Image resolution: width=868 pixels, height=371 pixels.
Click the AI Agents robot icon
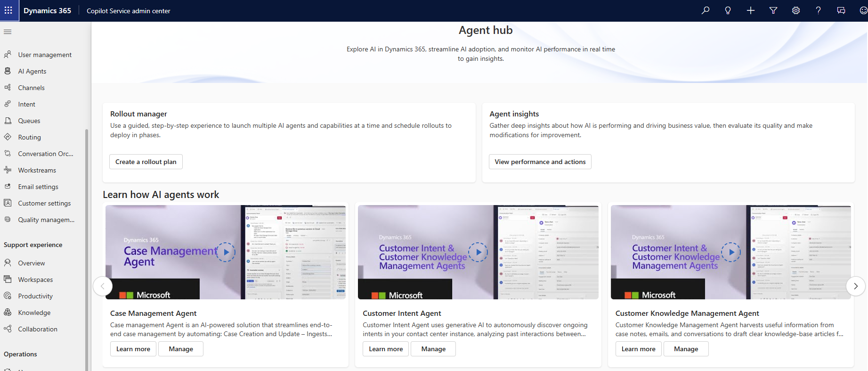click(8, 71)
